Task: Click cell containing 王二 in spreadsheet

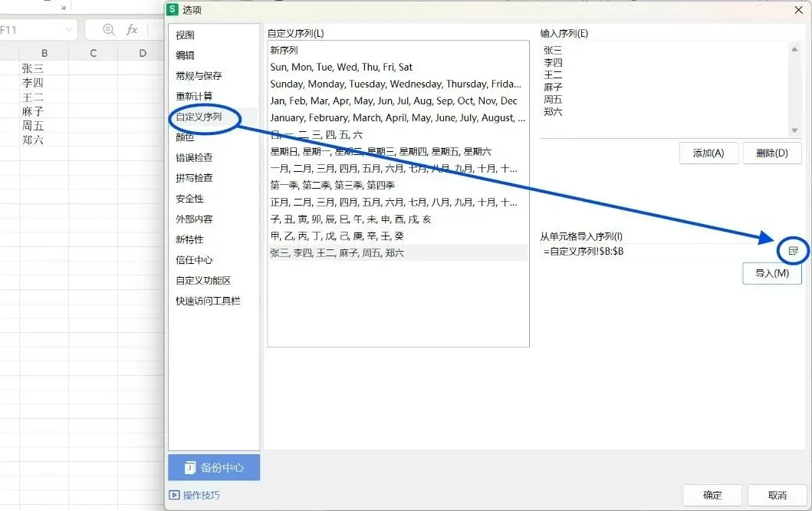Action: coord(44,97)
